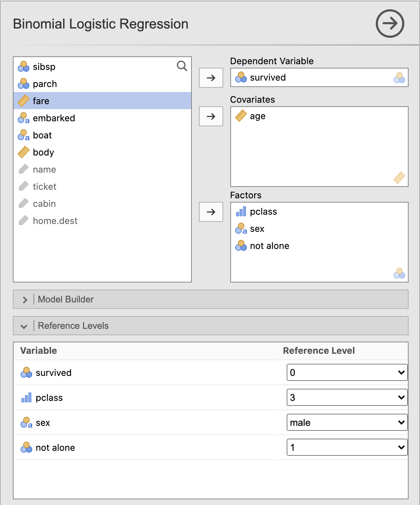Click the circled arrow to hide options panel
420x505 pixels.
click(x=390, y=24)
